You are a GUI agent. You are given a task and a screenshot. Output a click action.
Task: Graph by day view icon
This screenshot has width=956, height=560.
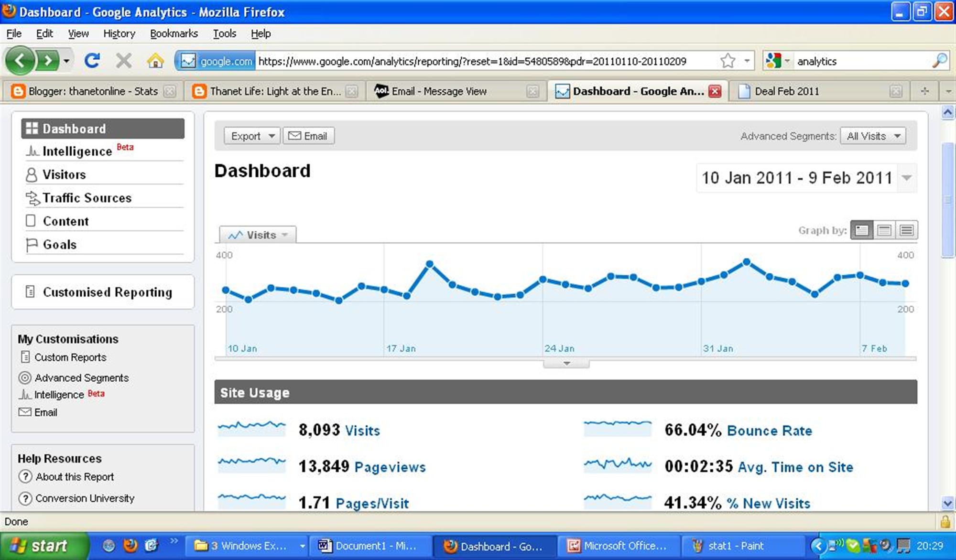point(862,230)
